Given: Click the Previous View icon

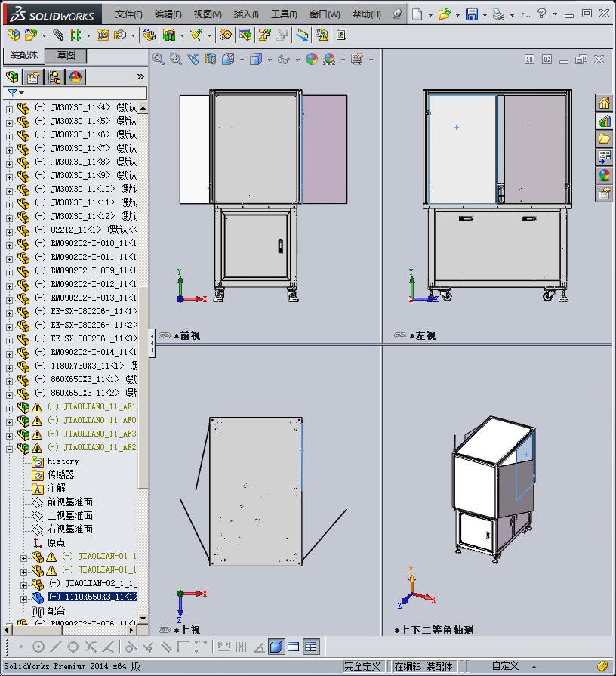Looking at the screenshot, I should [x=193, y=59].
